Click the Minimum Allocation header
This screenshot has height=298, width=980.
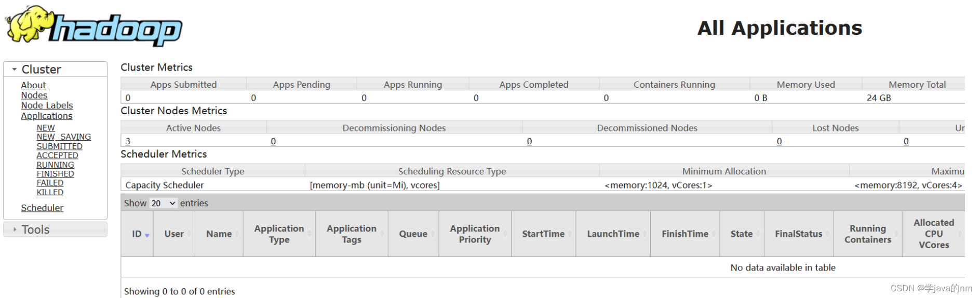click(724, 171)
